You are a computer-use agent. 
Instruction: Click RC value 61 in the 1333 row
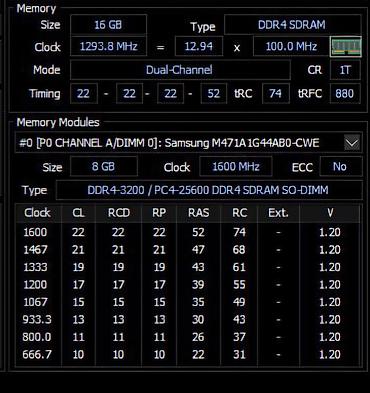pos(239,267)
